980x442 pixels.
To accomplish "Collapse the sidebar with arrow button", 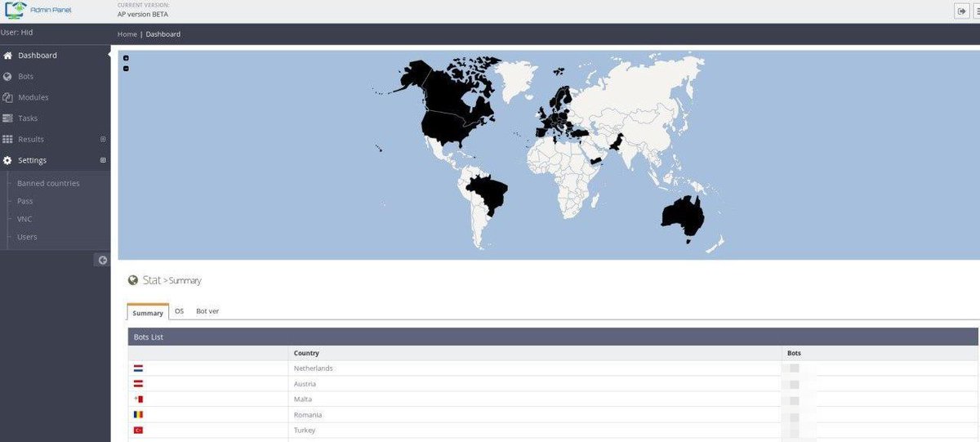I will (102, 260).
